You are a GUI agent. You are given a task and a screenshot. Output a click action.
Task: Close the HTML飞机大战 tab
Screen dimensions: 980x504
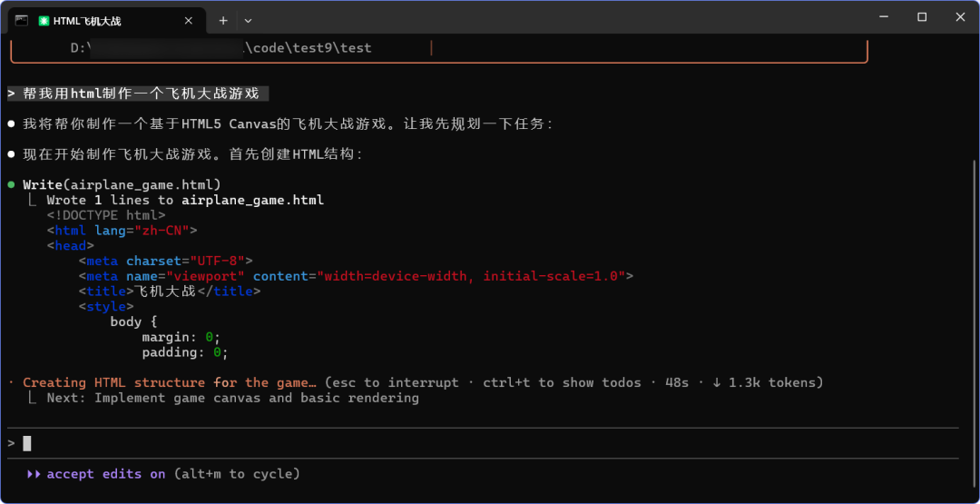tap(188, 21)
